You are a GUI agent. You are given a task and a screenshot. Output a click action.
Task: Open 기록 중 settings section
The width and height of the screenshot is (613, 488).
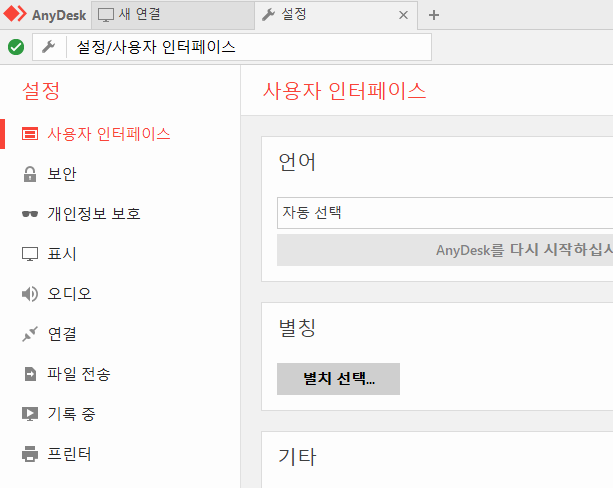pos(120,414)
